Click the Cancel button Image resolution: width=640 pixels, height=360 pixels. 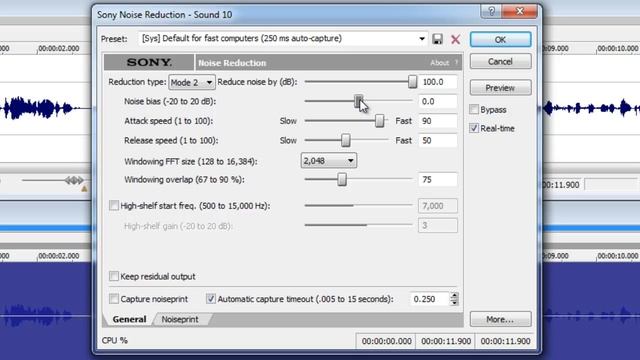pos(500,61)
